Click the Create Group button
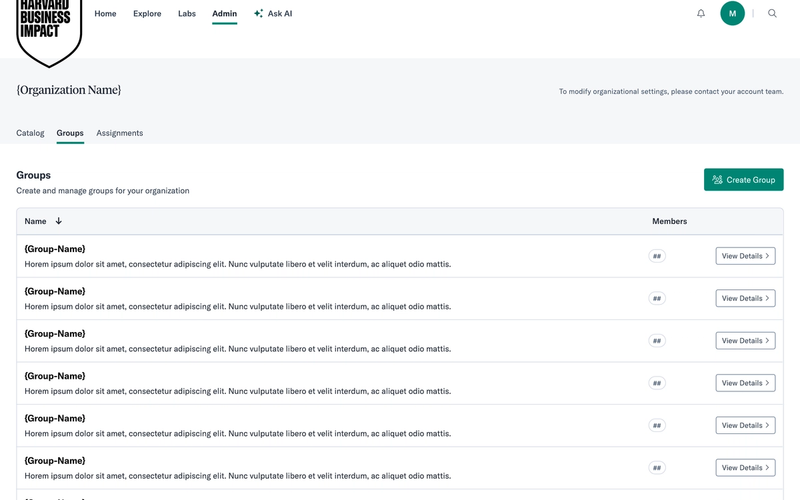Image resolution: width=800 pixels, height=500 pixels. point(743,180)
